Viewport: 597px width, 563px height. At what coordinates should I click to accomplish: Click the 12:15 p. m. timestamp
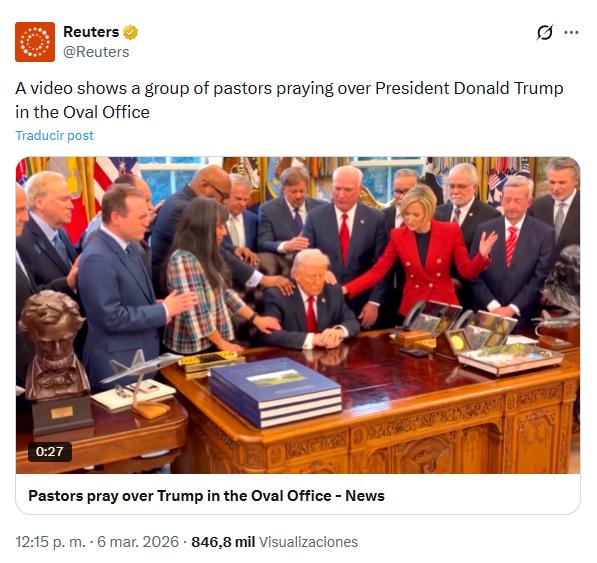51,542
